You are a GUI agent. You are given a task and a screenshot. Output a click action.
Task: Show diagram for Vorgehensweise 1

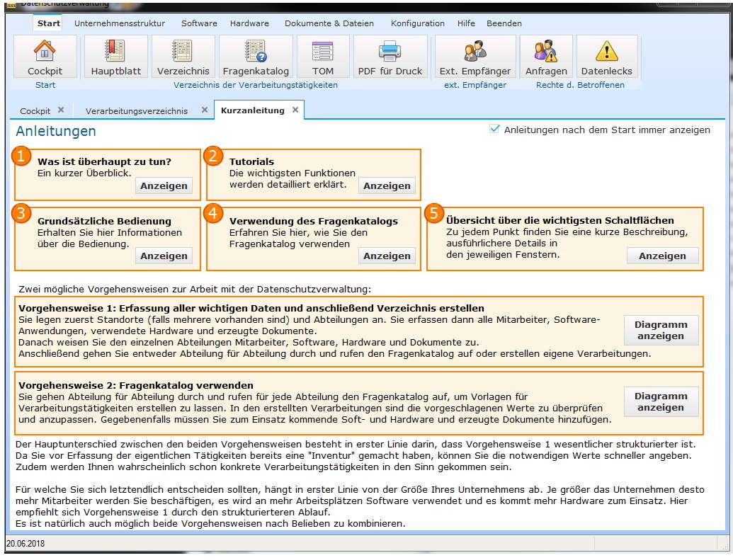pyautogui.click(x=661, y=331)
